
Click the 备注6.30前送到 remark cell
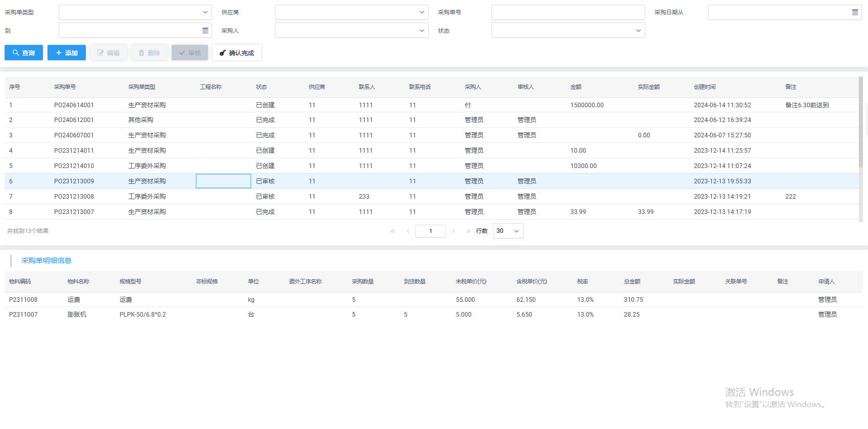(807, 105)
